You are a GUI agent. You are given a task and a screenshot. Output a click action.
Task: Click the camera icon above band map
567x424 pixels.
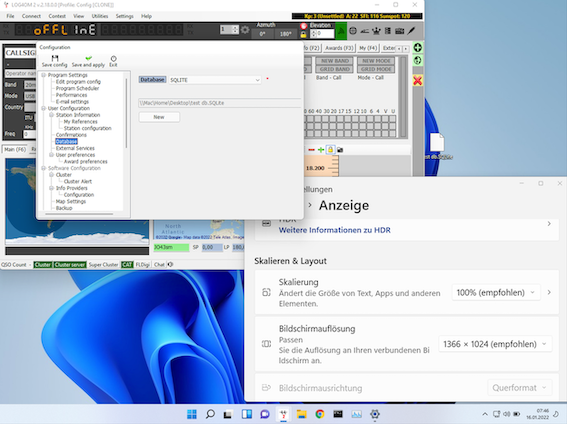click(x=340, y=150)
